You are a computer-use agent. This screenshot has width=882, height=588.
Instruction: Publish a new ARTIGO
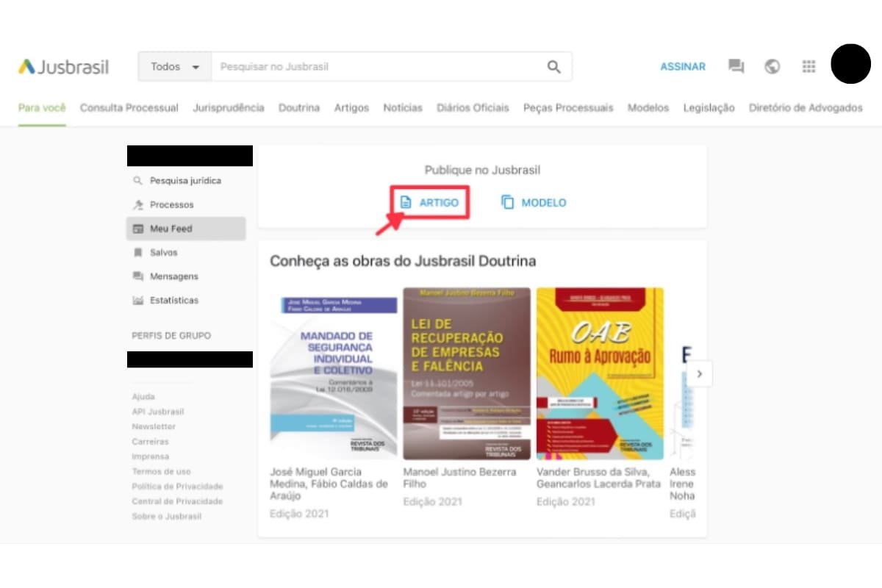(x=430, y=203)
